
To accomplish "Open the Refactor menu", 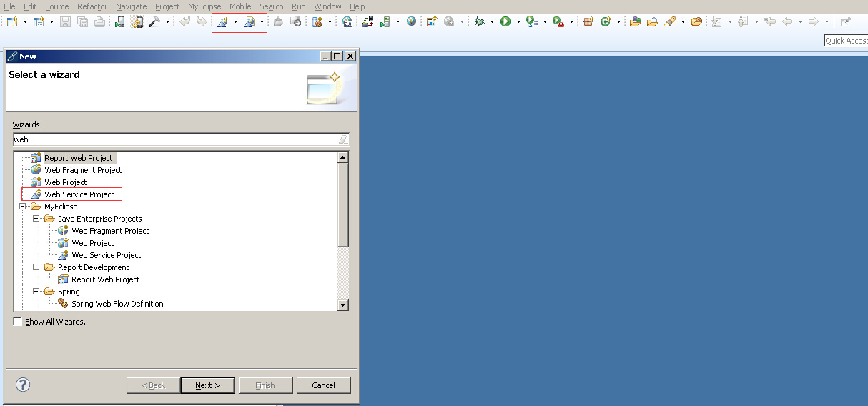I will coord(92,6).
